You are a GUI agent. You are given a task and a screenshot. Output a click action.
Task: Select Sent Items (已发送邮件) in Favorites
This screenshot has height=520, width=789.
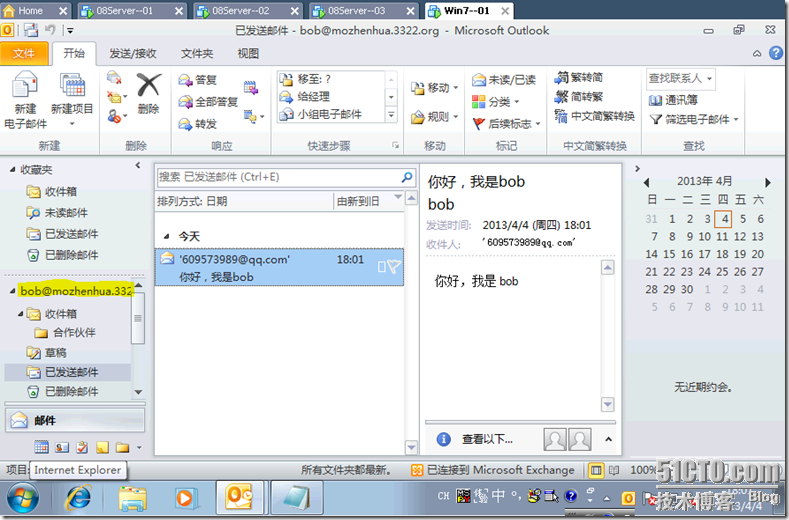coord(62,234)
